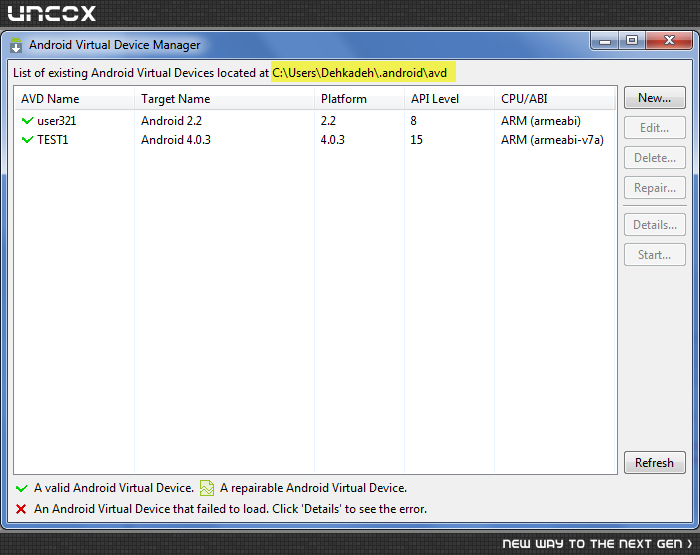Click API level 8 cell
Screen dimensions: 700x555
pyautogui.click(x=413, y=121)
